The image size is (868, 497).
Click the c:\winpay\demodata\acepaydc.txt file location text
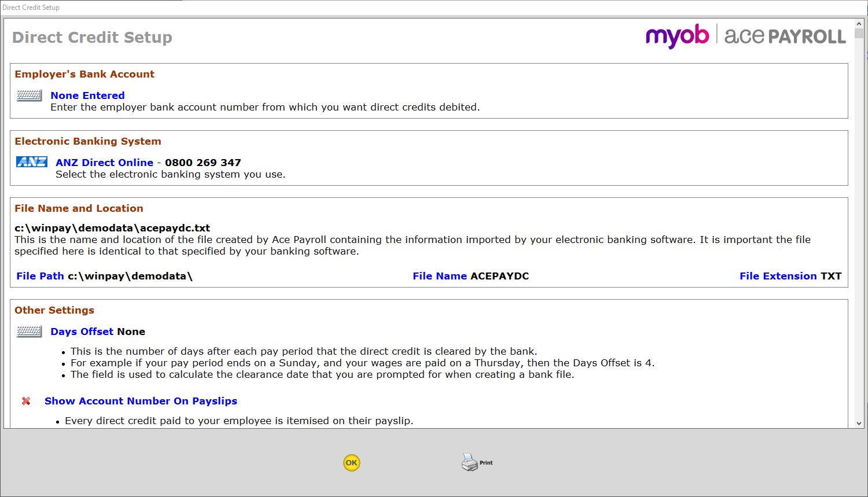112,228
